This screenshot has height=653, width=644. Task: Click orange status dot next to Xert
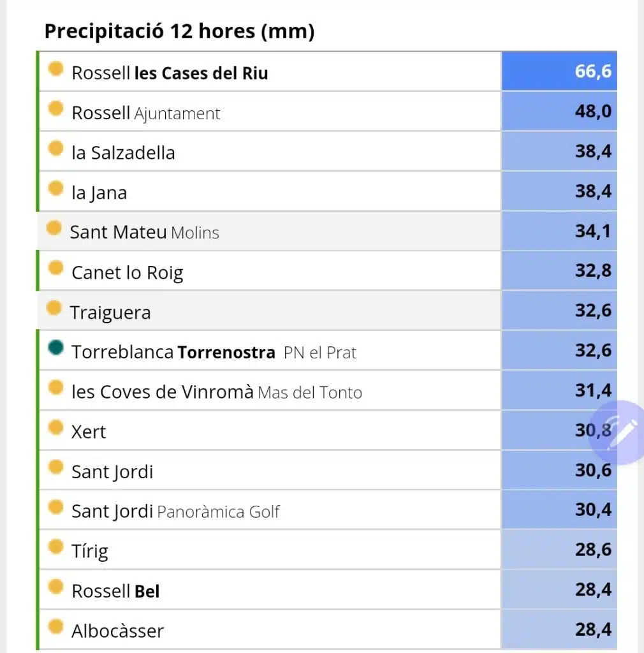pos(55,427)
